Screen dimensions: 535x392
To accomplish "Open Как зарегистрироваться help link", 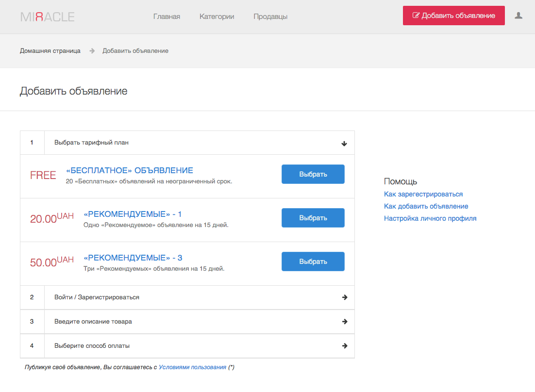I will [423, 194].
